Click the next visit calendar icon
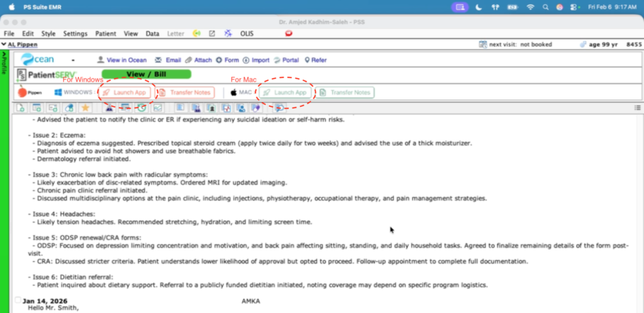The image size is (644, 313). click(x=482, y=45)
